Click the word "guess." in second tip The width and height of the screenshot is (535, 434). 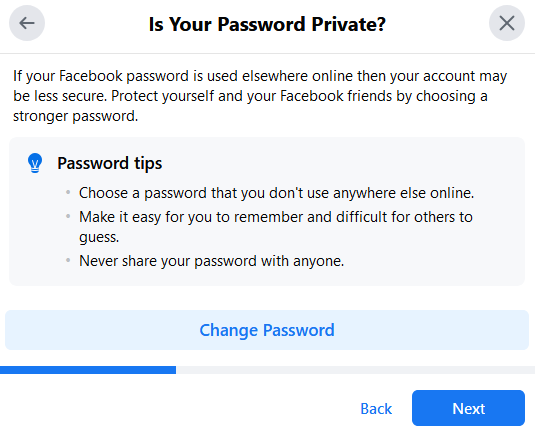coord(99,237)
